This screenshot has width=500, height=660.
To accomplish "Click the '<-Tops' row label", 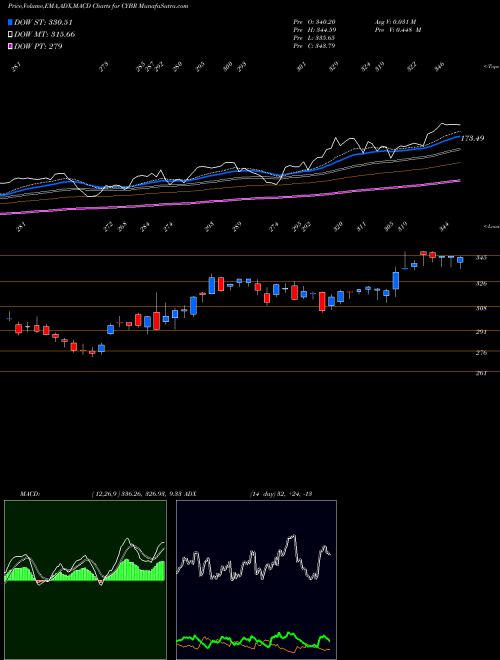I will coord(491,67).
